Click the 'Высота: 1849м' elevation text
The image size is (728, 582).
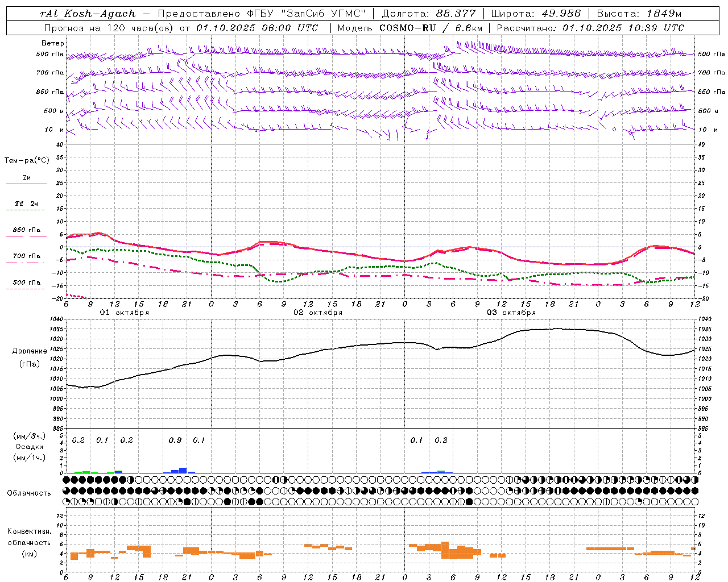point(639,14)
